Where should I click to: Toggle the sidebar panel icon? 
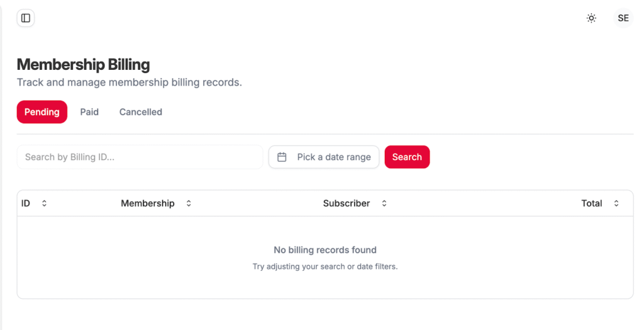[26, 18]
